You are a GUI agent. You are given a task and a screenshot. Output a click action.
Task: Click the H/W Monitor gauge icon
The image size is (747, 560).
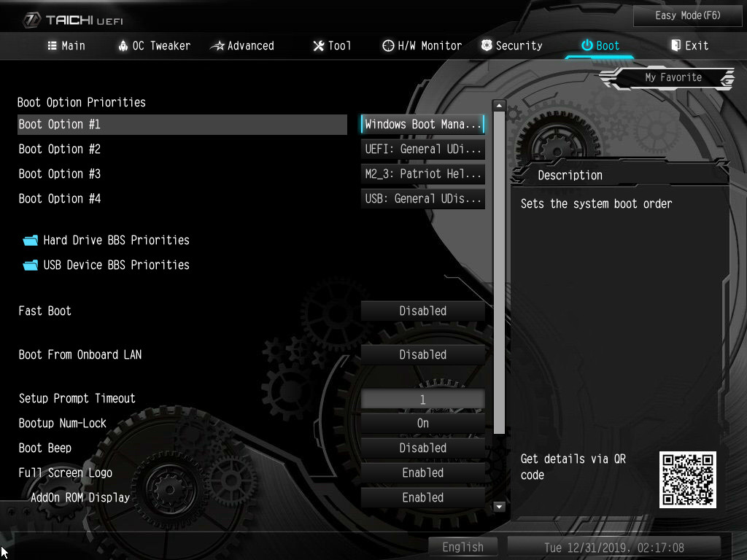(x=388, y=46)
